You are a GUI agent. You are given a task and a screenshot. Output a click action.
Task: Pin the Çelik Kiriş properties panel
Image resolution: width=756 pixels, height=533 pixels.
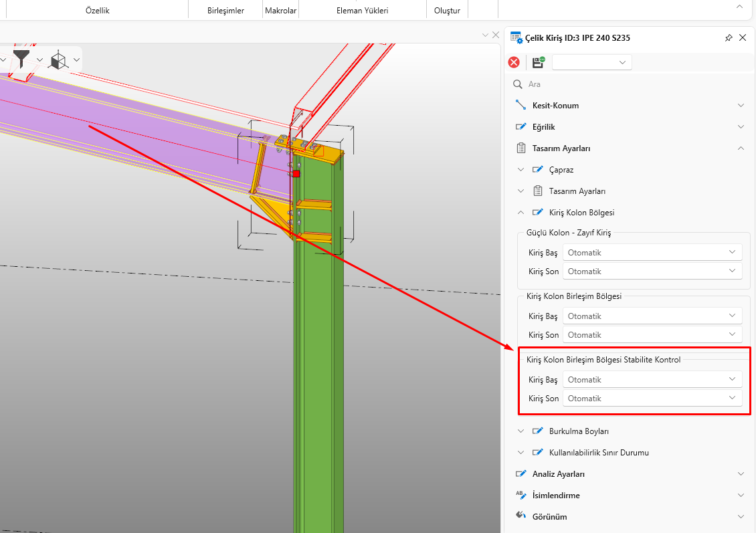[729, 38]
